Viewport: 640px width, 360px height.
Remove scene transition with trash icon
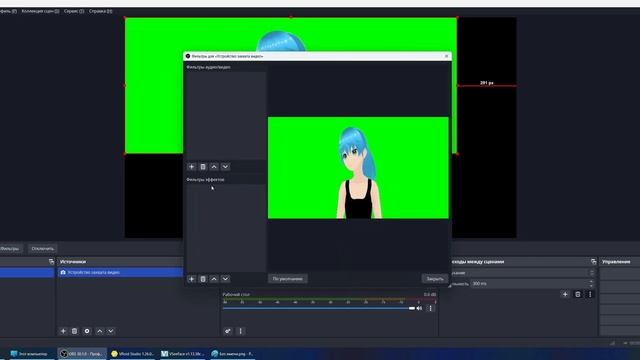(578, 294)
